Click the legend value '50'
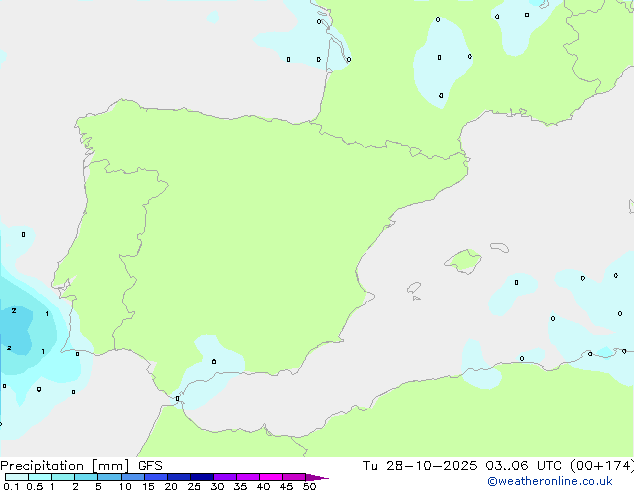Screen dimensions: 634x490 click(x=309, y=486)
